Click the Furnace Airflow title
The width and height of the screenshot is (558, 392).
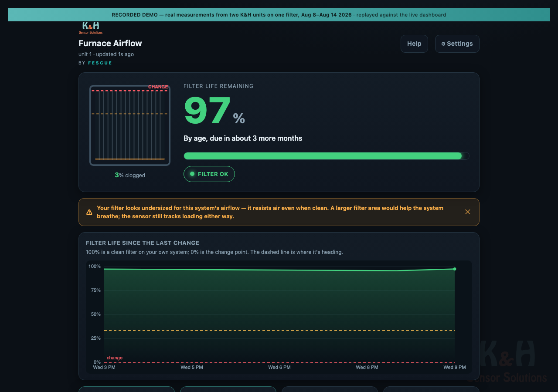click(110, 43)
